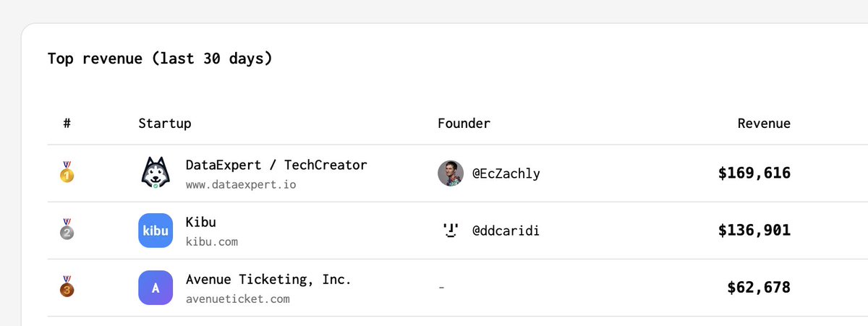
Task: Click the silver second-place medal icon
Action: click(x=67, y=229)
